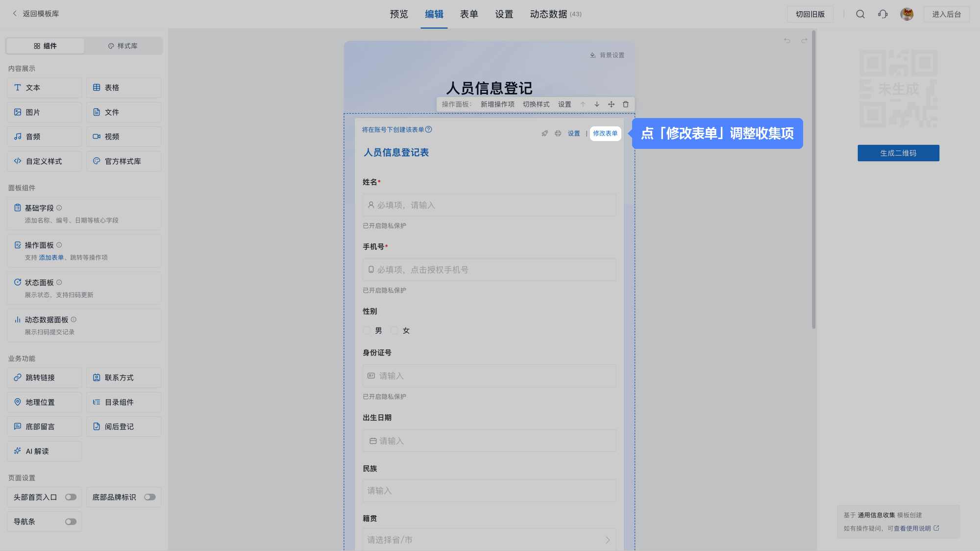Add the 表格 table component
The width and height of the screenshot is (980, 551).
tap(123, 88)
